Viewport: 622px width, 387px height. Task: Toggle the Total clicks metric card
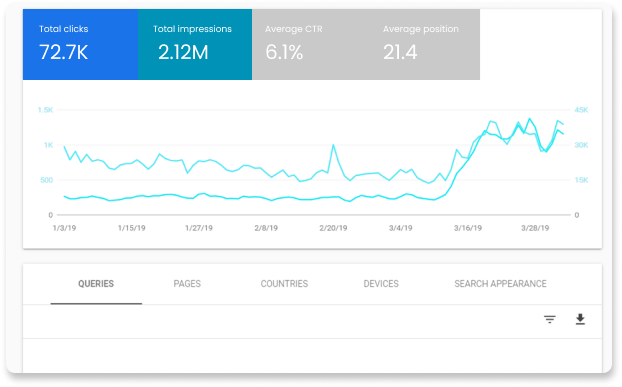click(x=81, y=44)
